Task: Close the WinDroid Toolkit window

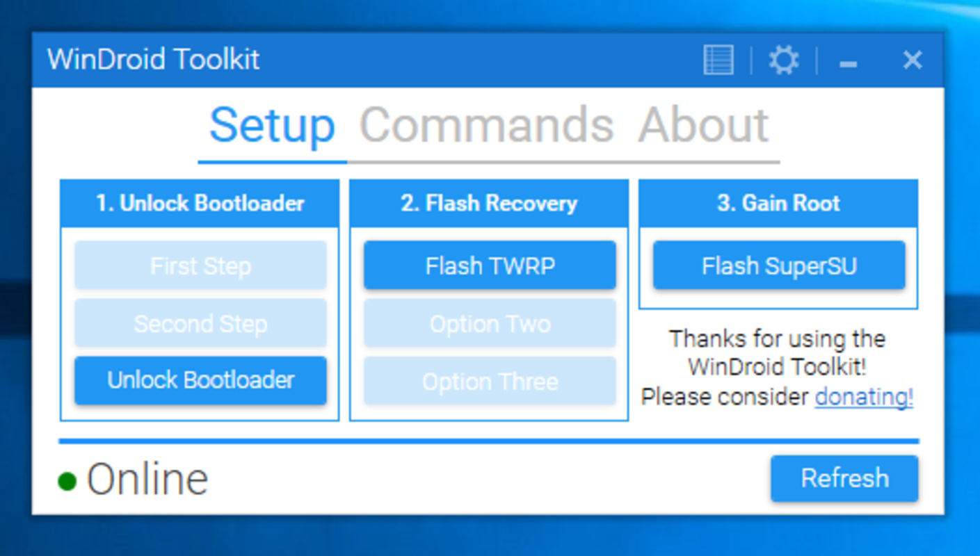Action: click(x=912, y=60)
